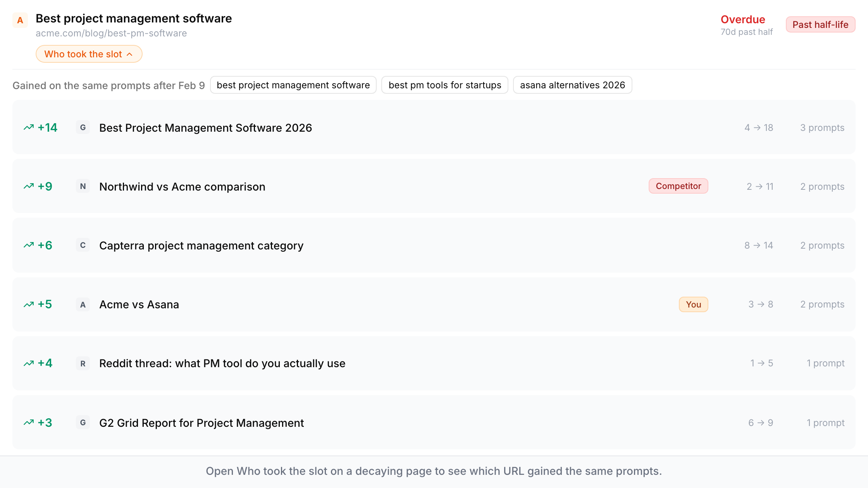This screenshot has height=488, width=868.
Task: Click the '+6' gain value
Action: pyautogui.click(x=45, y=245)
